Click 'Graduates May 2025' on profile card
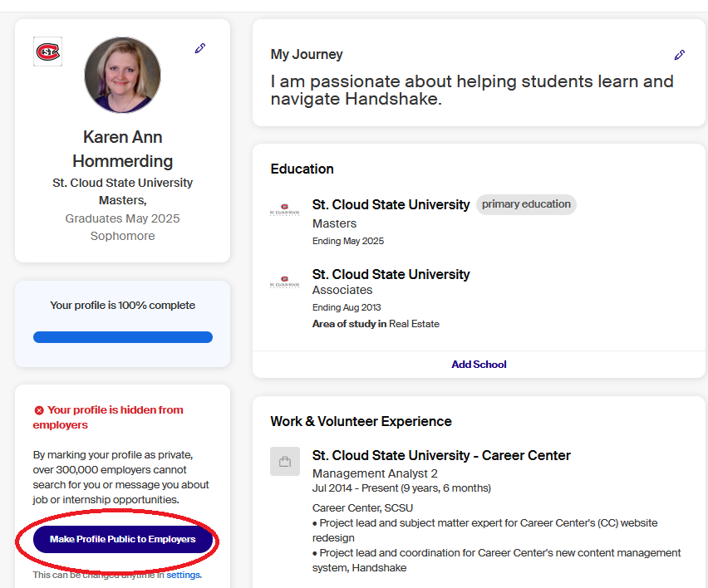The image size is (708, 588). tap(122, 218)
